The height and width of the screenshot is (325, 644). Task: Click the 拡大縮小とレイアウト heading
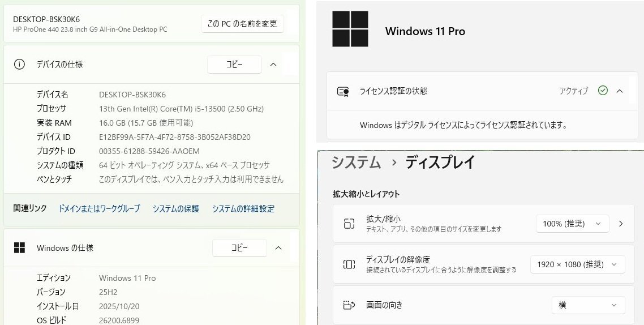coord(366,194)
